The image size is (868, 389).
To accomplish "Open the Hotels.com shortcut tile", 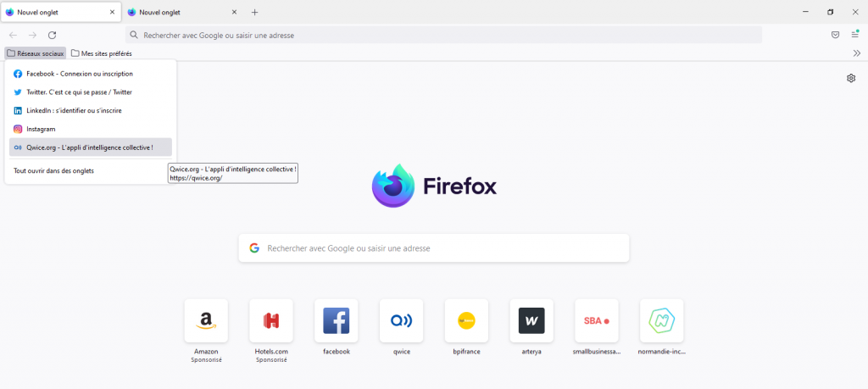I will click(271, 321).
